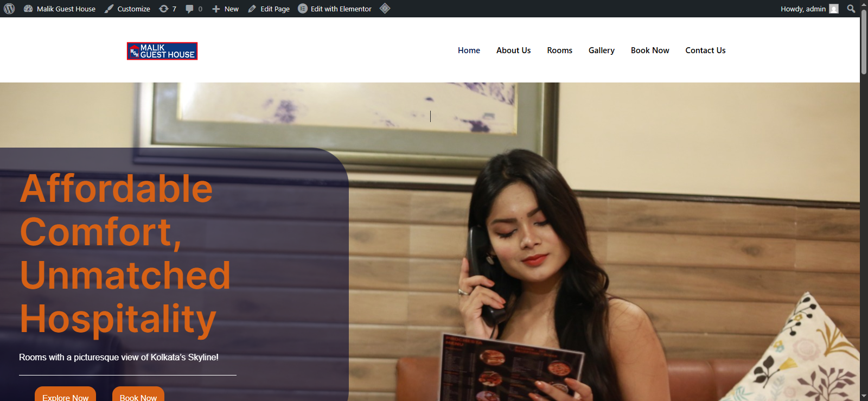Click the Malik Guest House logo image
Image resolution: width=868 pixels, height=401 pixels.
click(162, 51)
